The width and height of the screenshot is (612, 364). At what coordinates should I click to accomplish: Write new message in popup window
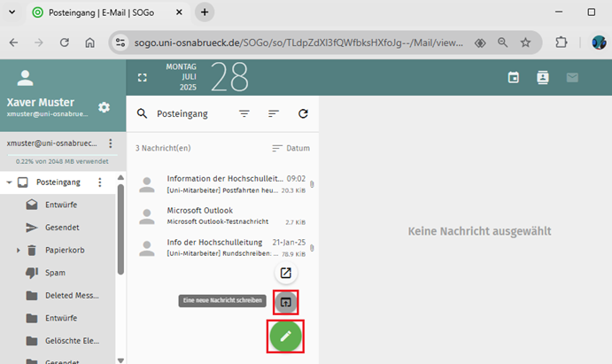pyautogui.click(x=286, y=273)
